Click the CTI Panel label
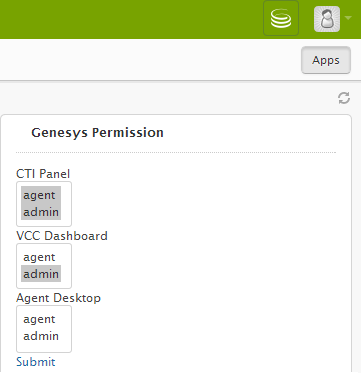This screenshot has height=373, width=361. [x=43, y=174]
